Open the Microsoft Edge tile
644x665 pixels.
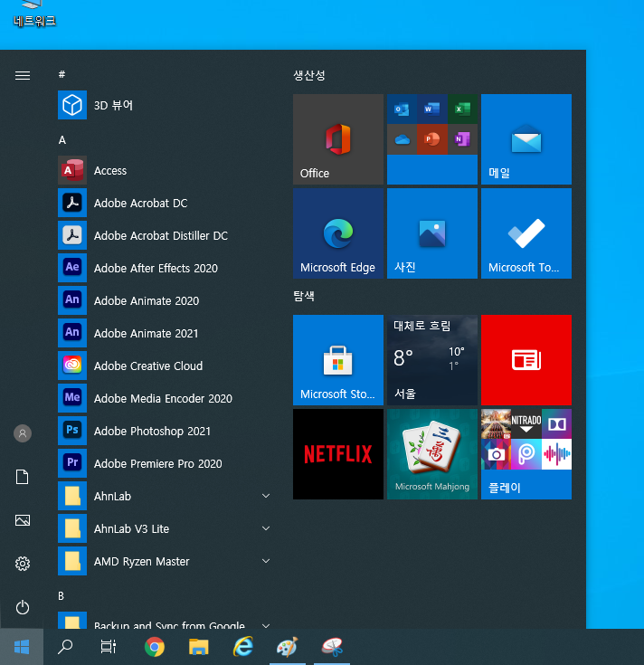click(x=338, y=233)
